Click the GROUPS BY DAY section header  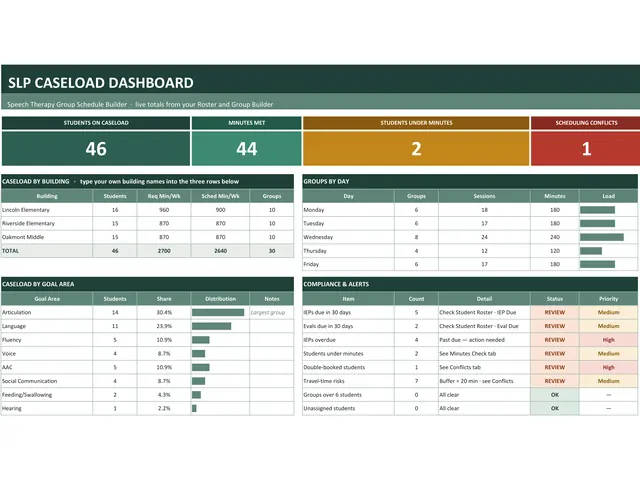[x=470, y=181]
